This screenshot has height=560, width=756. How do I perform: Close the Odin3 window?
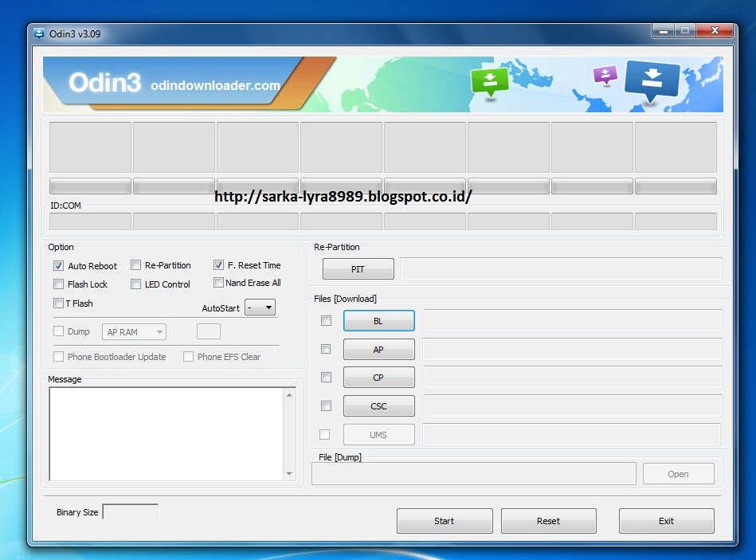point(715,31)
